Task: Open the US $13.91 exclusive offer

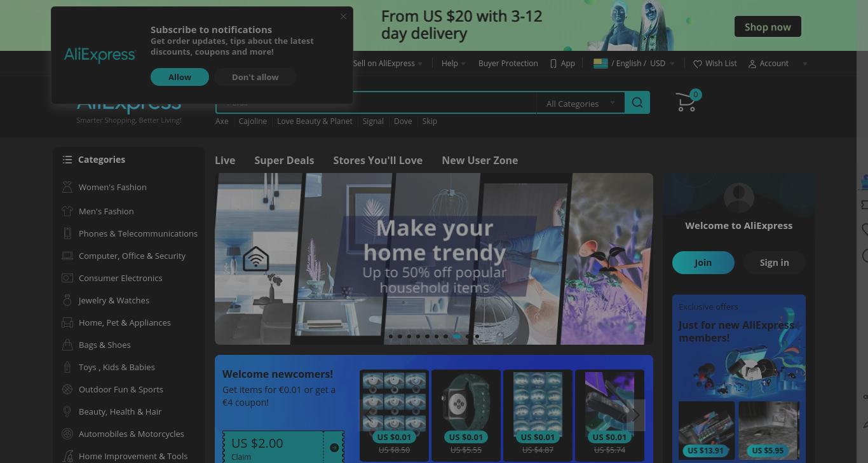Action: click(706, 431)
